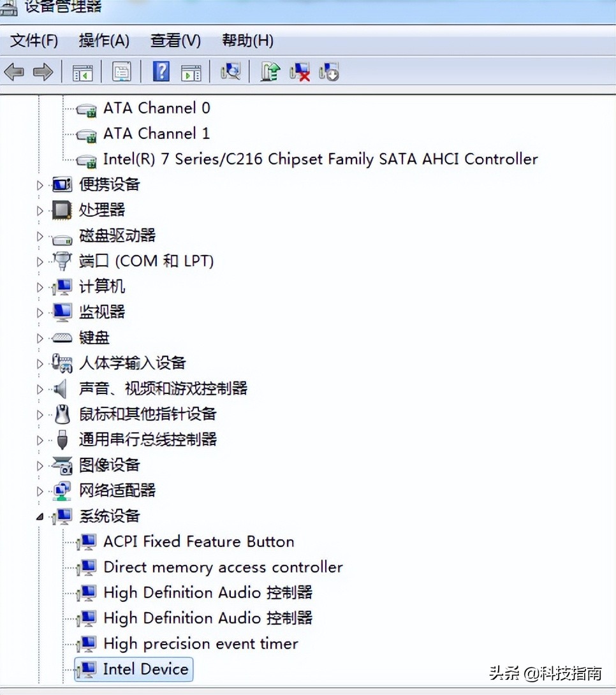Click the Scan for hardware changes icon
This screenshot has width=616, height=695.
[230, 71]
